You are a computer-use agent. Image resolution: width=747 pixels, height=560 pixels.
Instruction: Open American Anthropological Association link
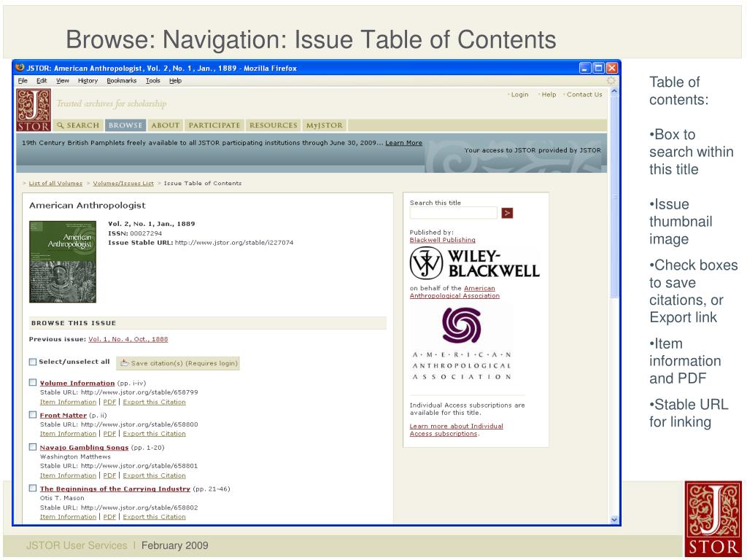click(x=454, y=292)
